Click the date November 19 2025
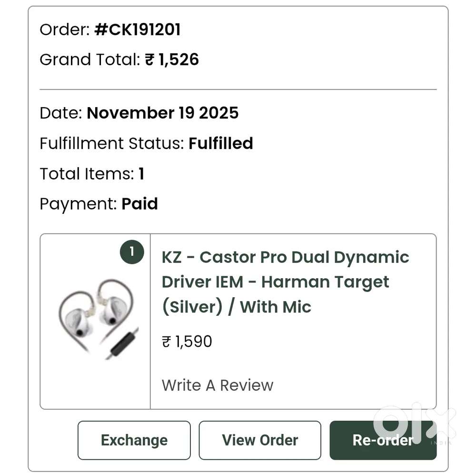 click(163, 113)
